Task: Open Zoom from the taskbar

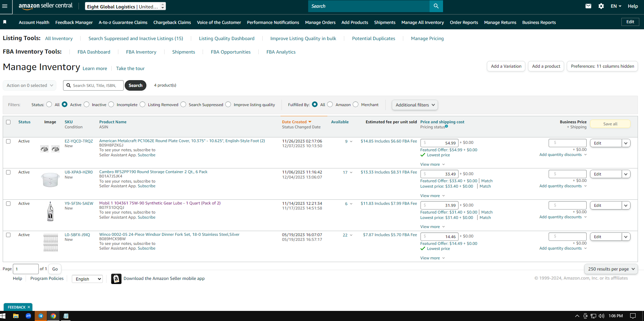Action: click(x=28, y=316)
